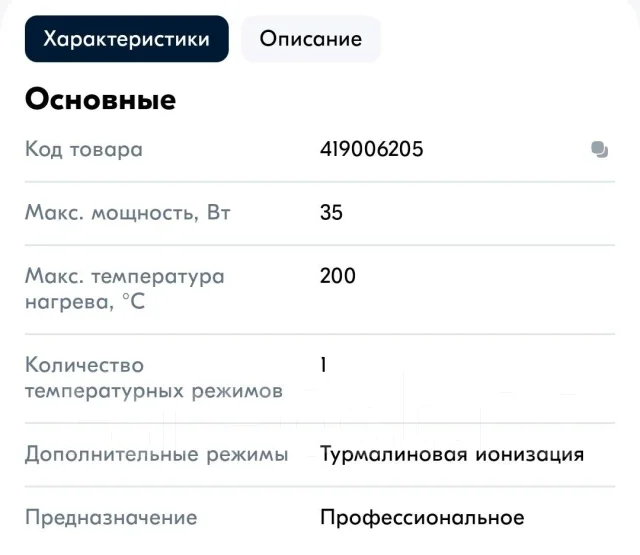Click the Предназначение label
Image resolution: width=640 pixels, height=555 pixels.
pyautogui.click(x=111, y=517)
